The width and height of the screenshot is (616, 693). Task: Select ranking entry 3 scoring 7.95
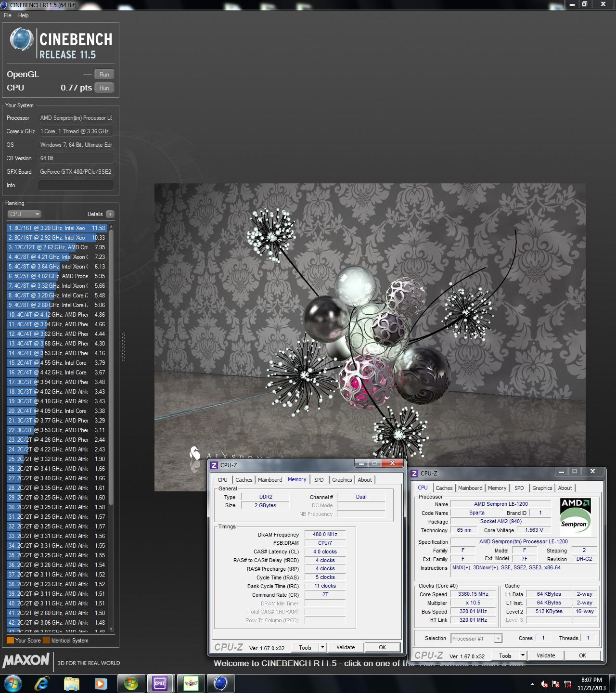57,247
